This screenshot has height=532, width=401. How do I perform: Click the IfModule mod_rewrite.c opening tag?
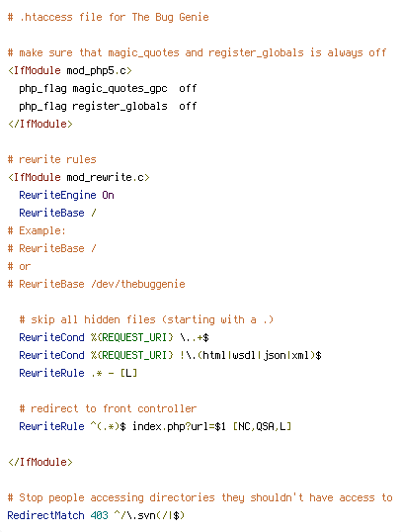pyautogui.click(x=79, y=177)
